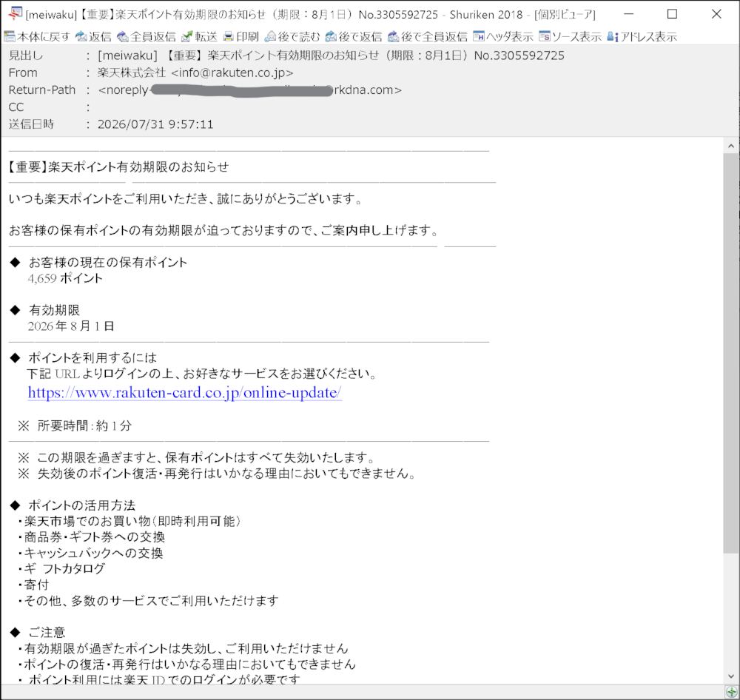Close the 個別ビューア window
The height and width of the screenshot is (700, 740).
716,14
